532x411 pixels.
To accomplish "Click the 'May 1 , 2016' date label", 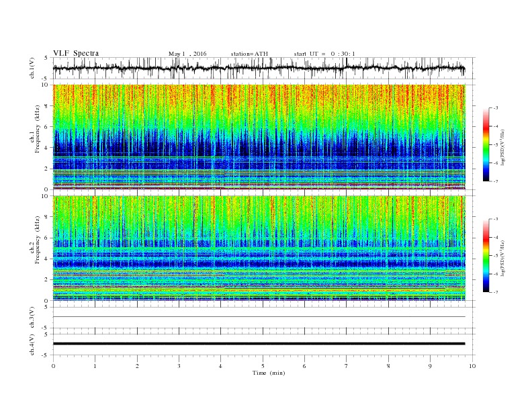I will [x=187, y=54].
